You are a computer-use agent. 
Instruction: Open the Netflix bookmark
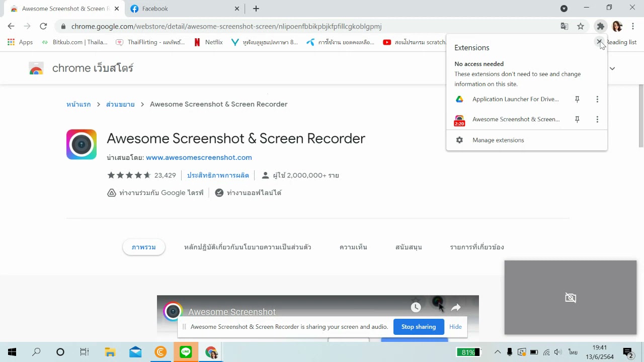click(x=208, y=42)
